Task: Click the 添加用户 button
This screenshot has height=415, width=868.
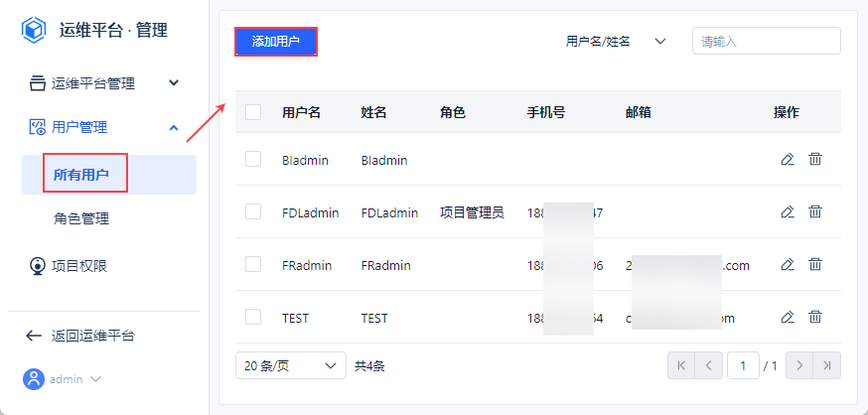Action: [276, 41]
